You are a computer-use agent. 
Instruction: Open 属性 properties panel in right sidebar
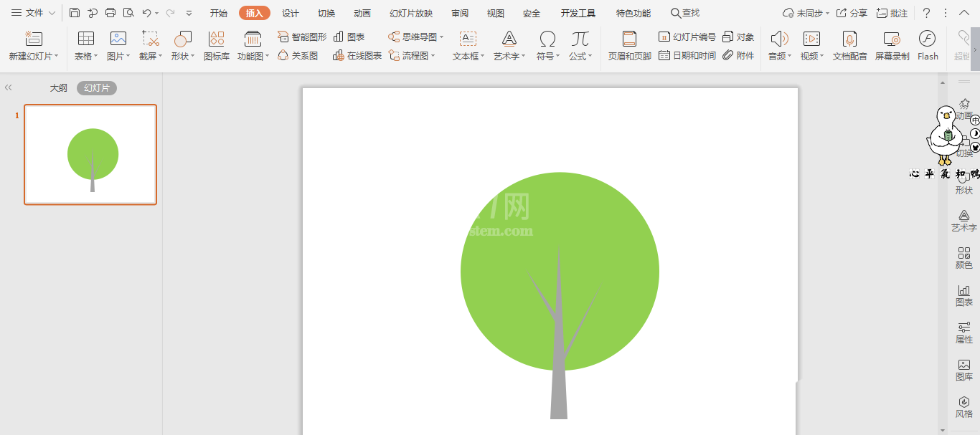[x=964, y=333]
